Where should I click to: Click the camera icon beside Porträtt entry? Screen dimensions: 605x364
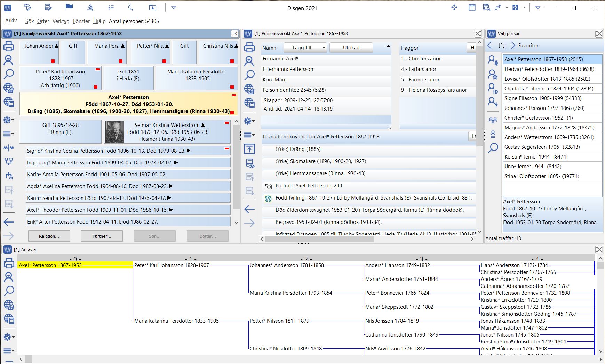pyautogui.click(x=268, y=186)
